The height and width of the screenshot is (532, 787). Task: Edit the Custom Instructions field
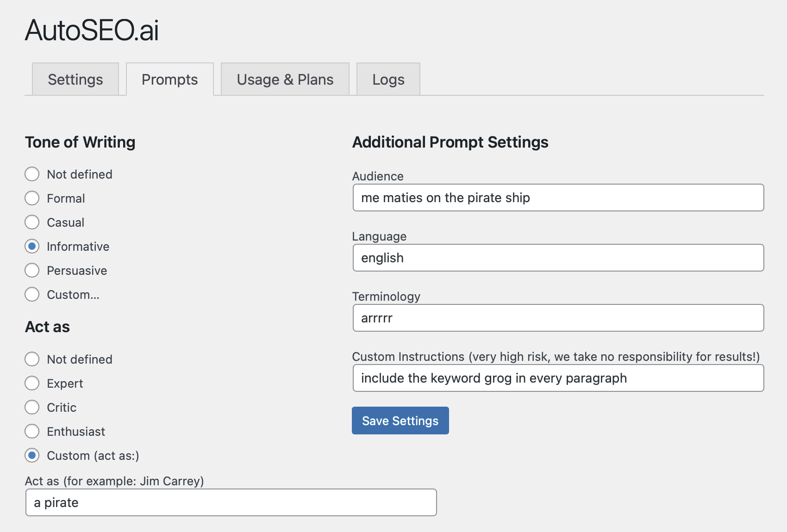click(558, 378)
